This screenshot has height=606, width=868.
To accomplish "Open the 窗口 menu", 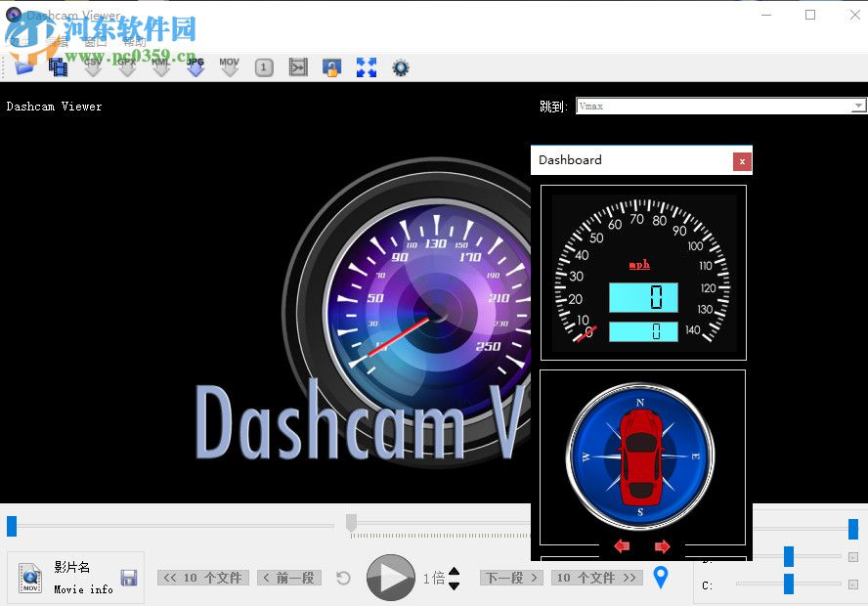I will tap(93, 41).
